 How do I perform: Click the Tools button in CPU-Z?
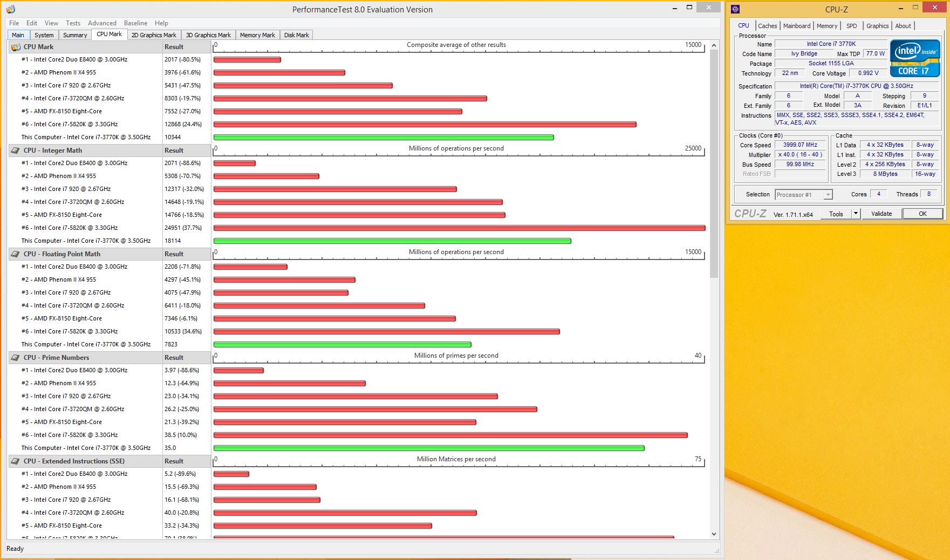tap(836, 214)
